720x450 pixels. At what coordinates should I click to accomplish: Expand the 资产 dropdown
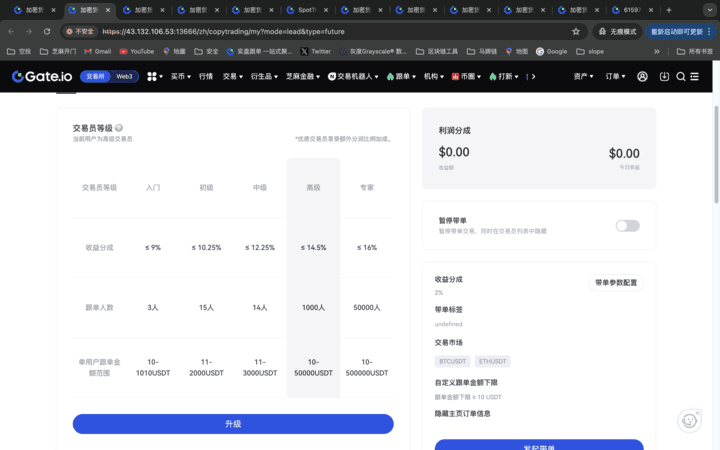584,76
